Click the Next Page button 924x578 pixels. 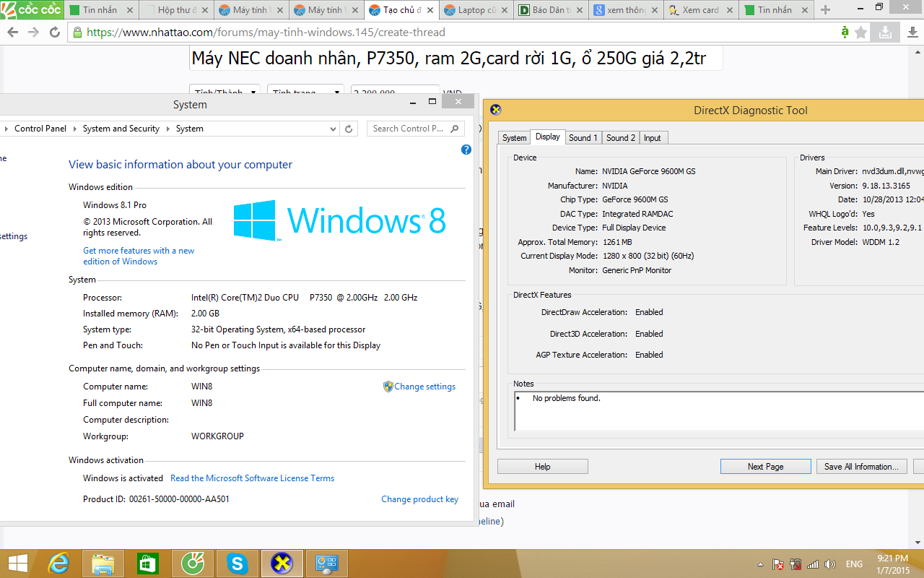[x=766, y=467]
